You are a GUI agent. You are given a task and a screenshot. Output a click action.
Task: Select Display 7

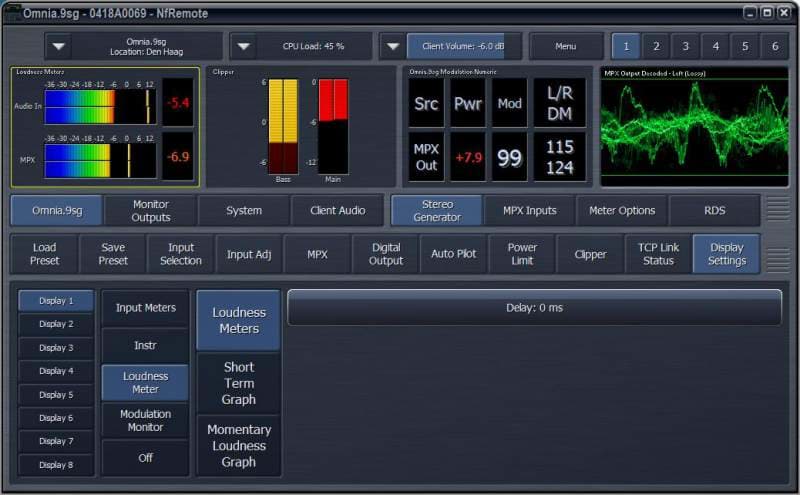(x=56, y=441)
